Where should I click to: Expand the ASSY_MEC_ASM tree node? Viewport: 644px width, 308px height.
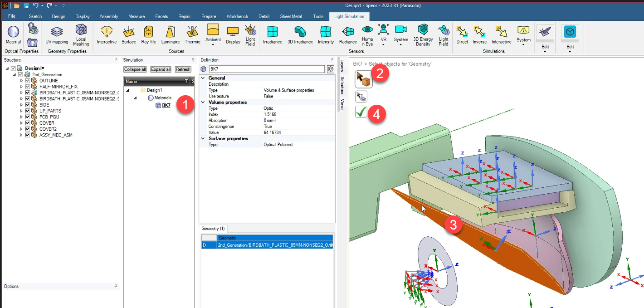pyautogui.click(x=21, y=135)
